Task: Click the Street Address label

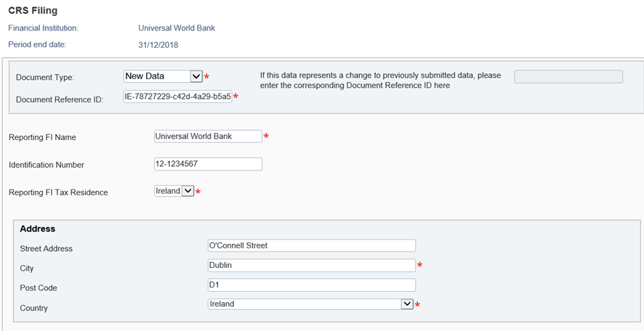Action: click(47, 248)
